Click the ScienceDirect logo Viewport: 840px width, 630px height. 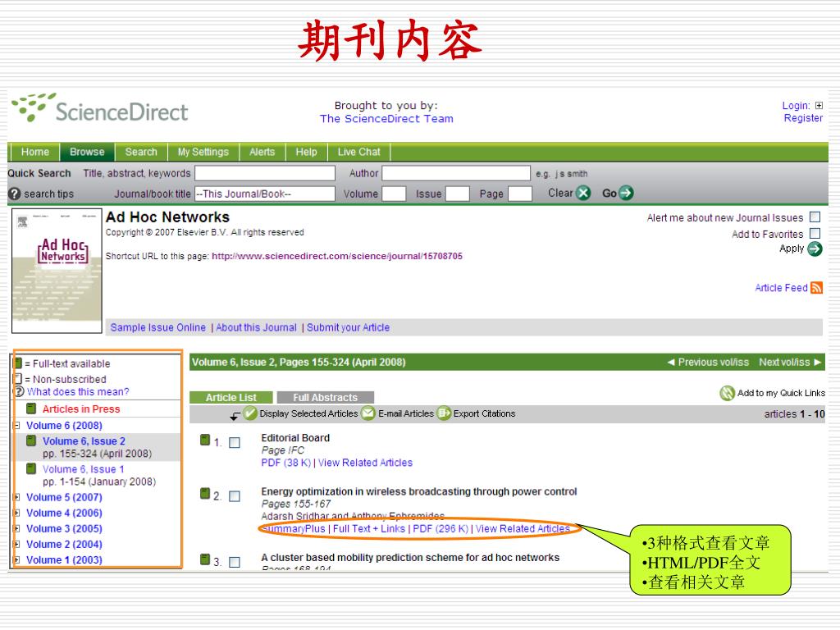tap(100, 109)
